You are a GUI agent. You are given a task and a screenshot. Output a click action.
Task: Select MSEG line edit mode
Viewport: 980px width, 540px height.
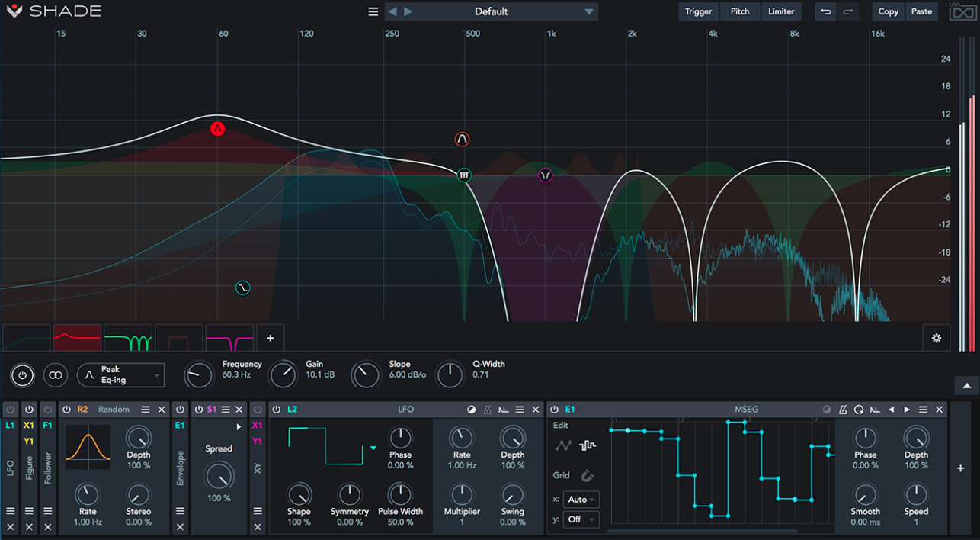click(563, 445)
